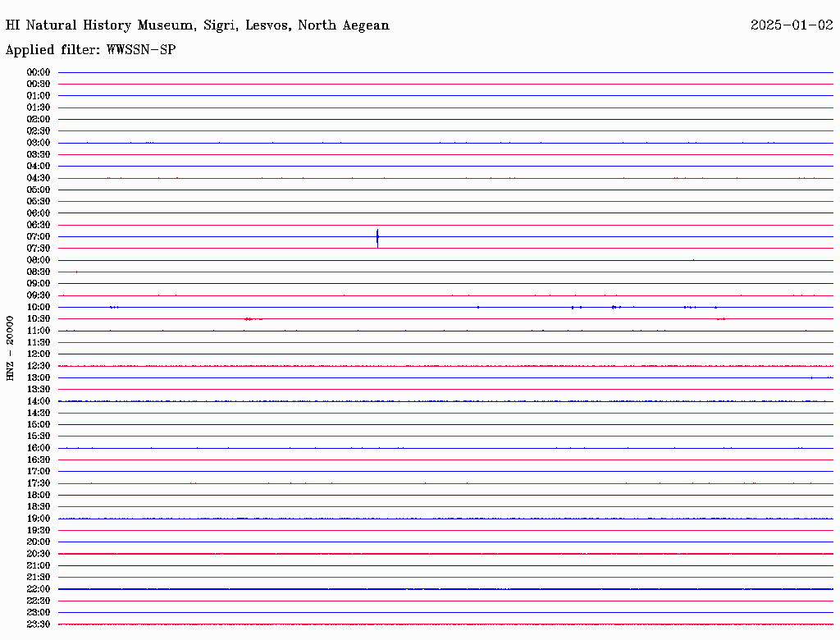This screenshot has height=640, width=840.
Task: Click the 05:30 time label
Action: tap(39, 202)
